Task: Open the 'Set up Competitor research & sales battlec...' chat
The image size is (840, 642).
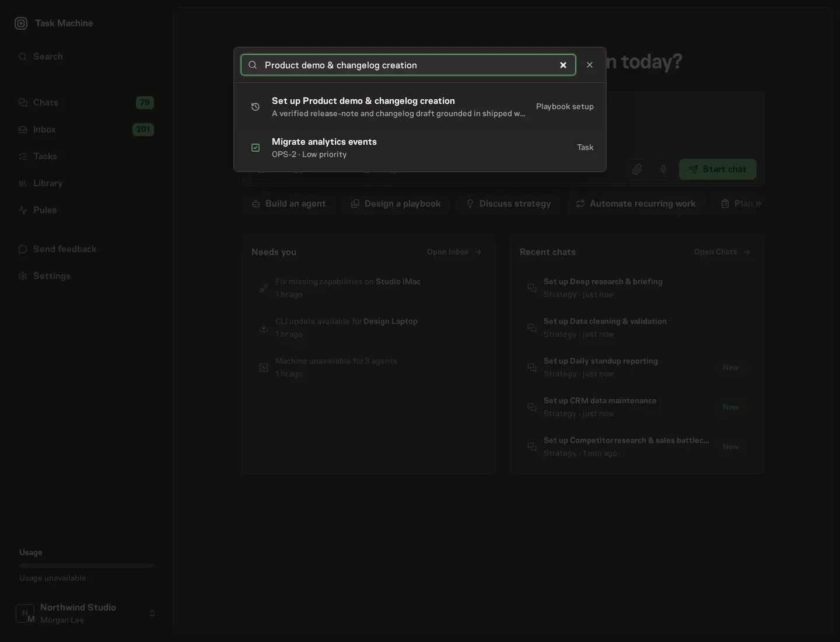Action: tap(637, 447)
